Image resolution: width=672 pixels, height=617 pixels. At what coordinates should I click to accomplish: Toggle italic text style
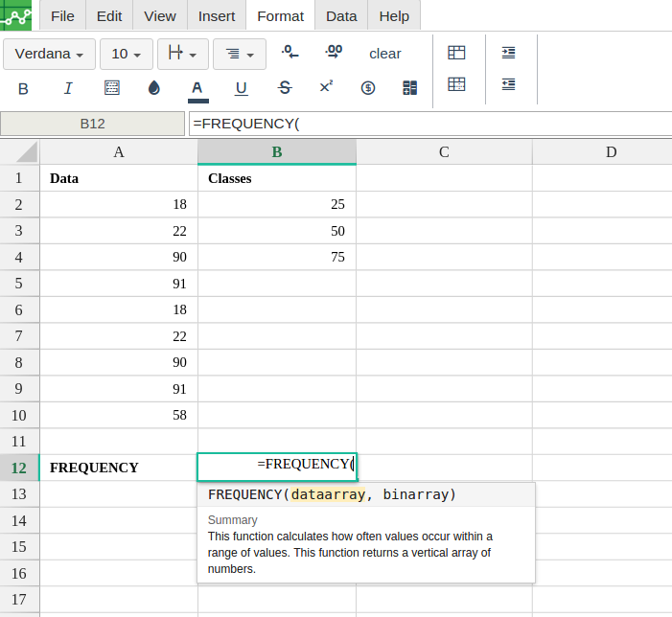(x=68, y=88)
